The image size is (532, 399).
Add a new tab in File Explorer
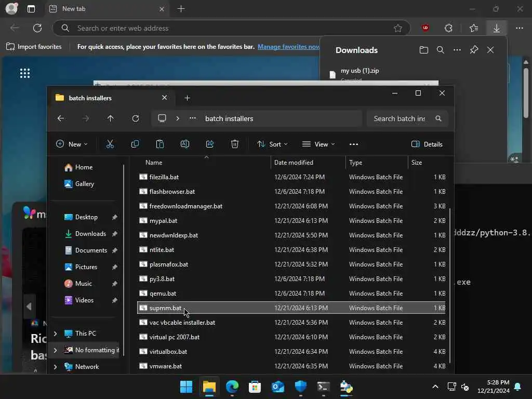(187, 98)
